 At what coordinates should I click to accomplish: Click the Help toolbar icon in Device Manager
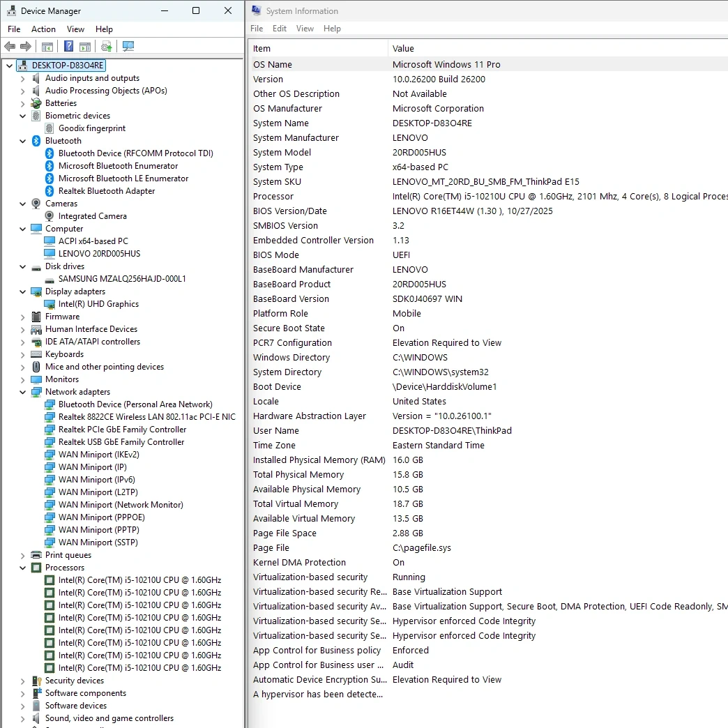[68, 47]
